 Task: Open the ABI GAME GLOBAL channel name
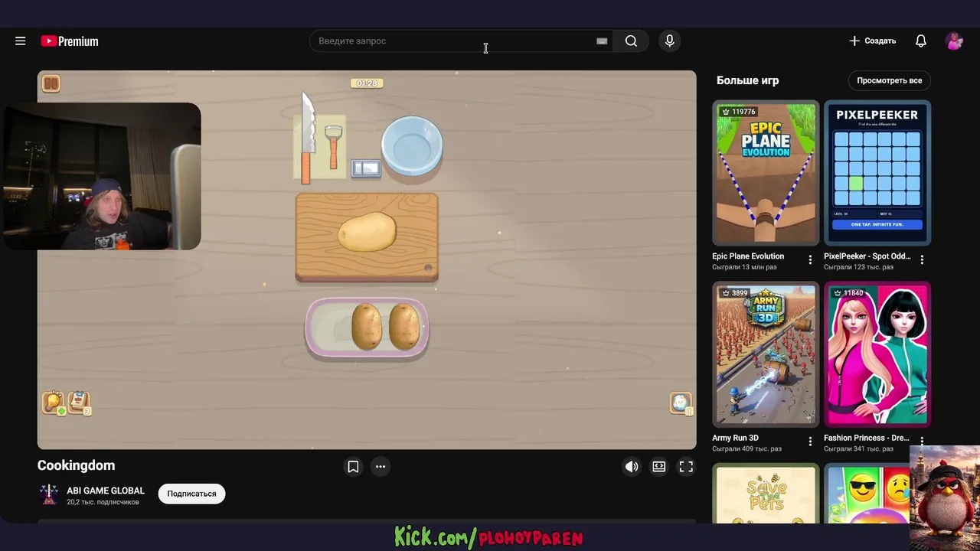[106, 491]
